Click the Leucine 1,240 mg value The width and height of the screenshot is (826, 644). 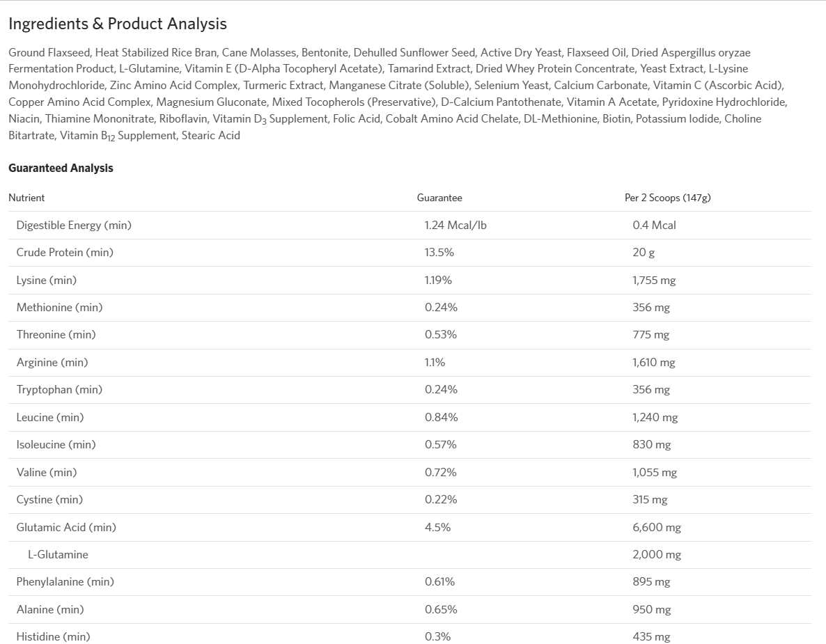click(x=655, y=418)
